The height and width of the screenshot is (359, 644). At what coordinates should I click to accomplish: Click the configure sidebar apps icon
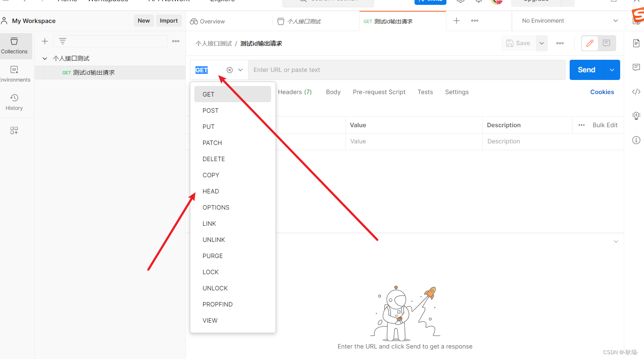[14, 130]
